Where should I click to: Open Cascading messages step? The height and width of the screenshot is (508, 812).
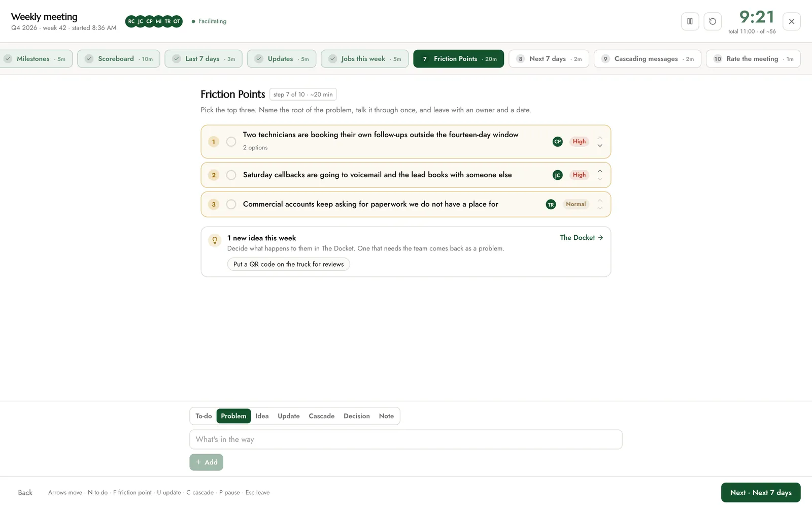pos(648,59)
